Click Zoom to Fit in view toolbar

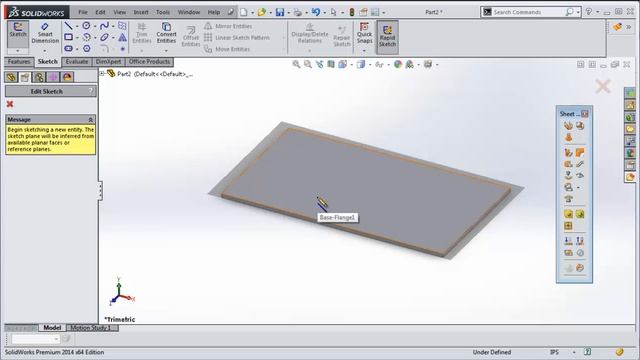(296, 64)
